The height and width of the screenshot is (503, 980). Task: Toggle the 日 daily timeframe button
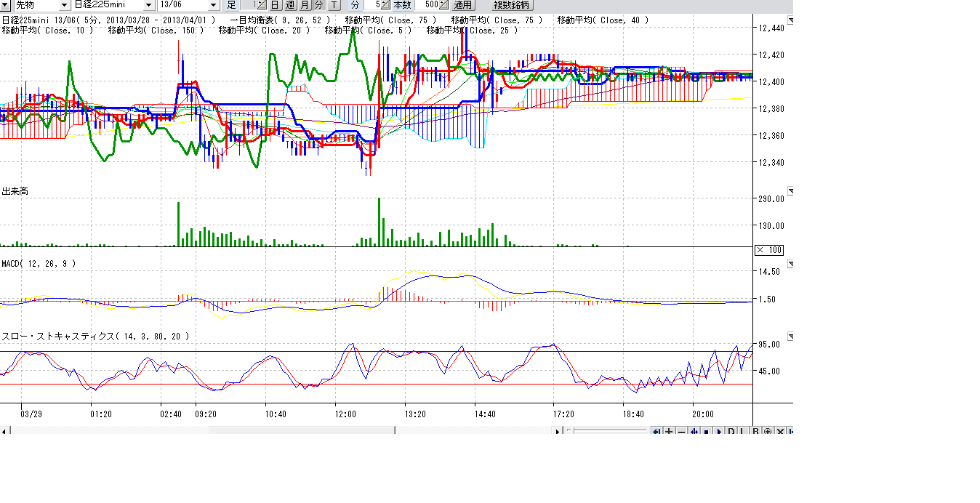[x=275, y=5]
